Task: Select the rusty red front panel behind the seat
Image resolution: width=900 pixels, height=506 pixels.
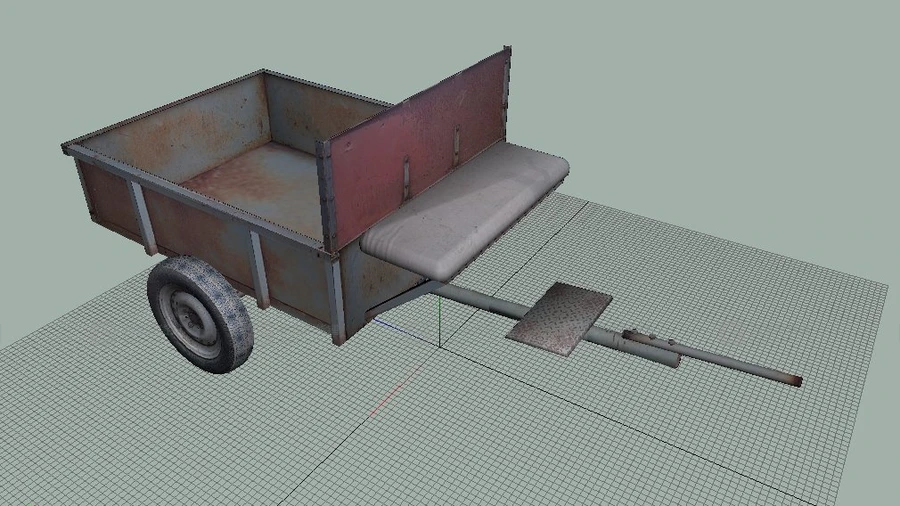Action: click(x=419, y=148)
